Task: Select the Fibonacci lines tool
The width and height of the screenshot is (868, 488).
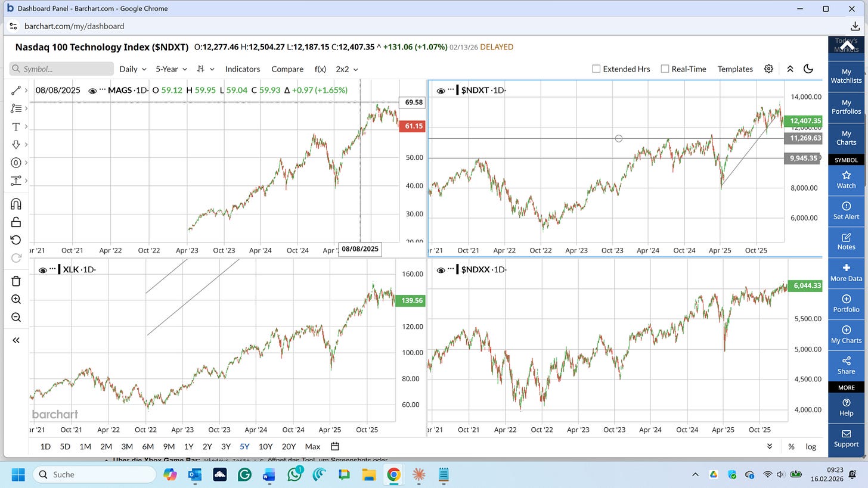Action: (x=16, y=108)
